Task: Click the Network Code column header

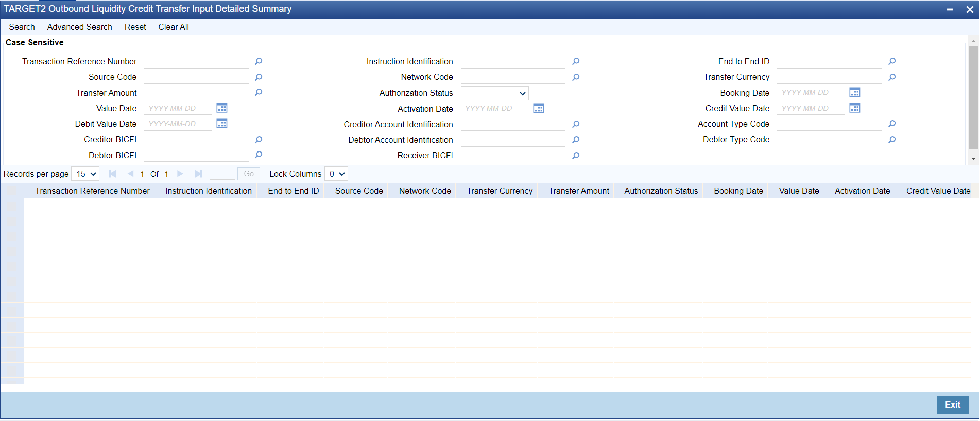Action: coord(425,191)
